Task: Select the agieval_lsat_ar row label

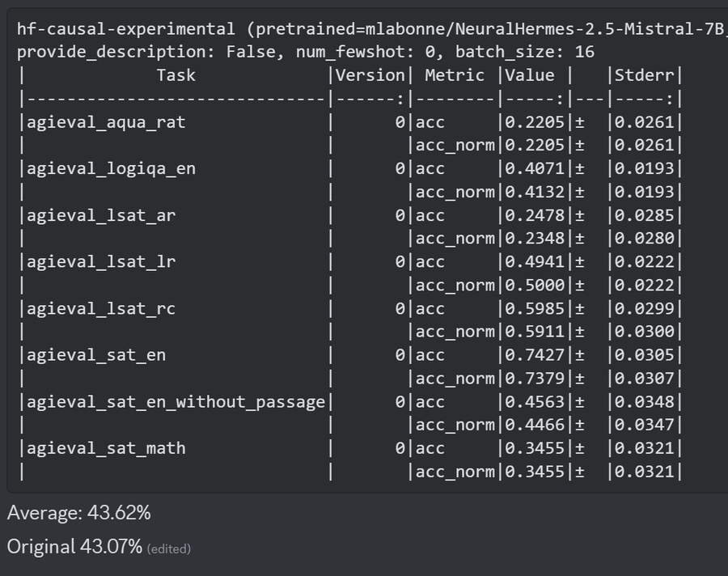Action: [101, 215]
